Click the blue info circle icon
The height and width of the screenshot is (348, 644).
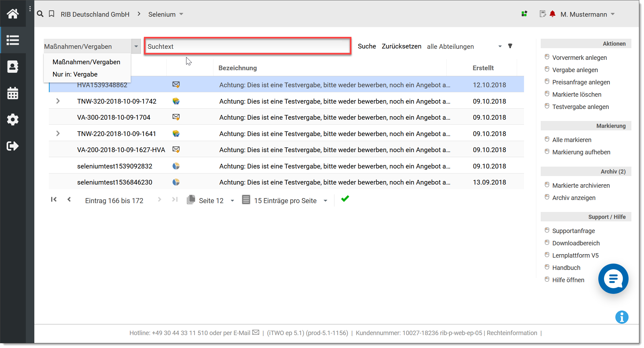click(x=622, y=317)
